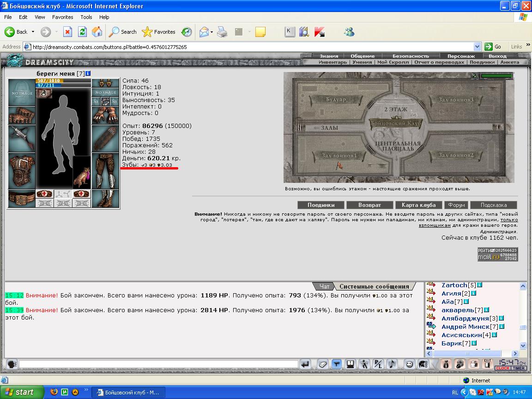Screen dimensions: 532x399
Task: Switch to Системные сообщения tab
Action: click(374, 286)
